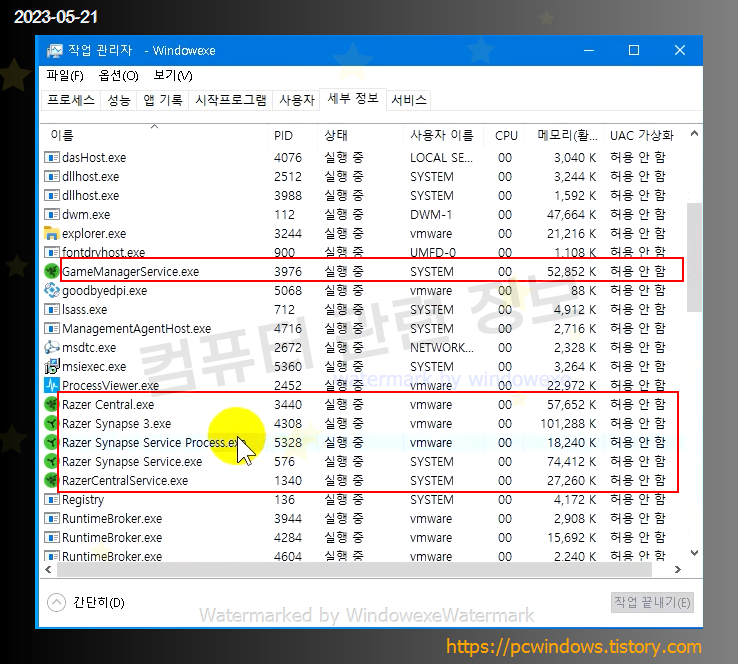Image resolution: width=738 pixels, height=664 pixels.
Task: Click the vertical scrollbar up arrow
Action: 694,134
